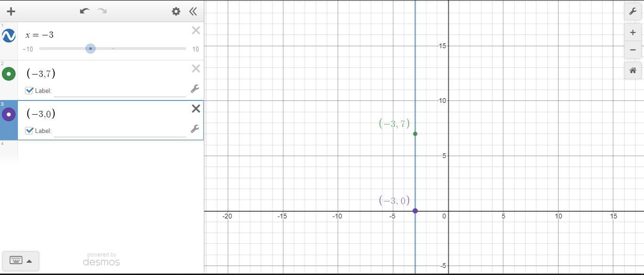The width and height of the screenshot is (644, 275).
Task: Click the x = −3 expression text
Action: [x=40, y=35]
